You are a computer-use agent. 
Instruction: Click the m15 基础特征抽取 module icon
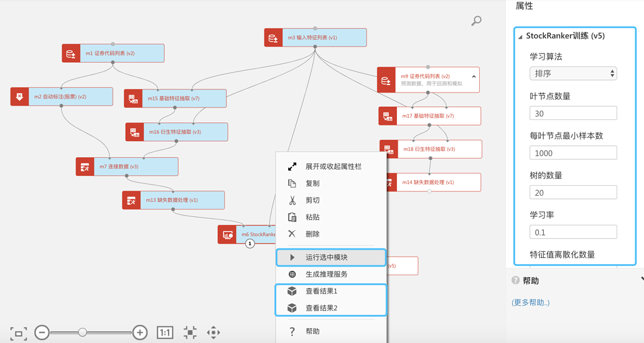point(133,98)
